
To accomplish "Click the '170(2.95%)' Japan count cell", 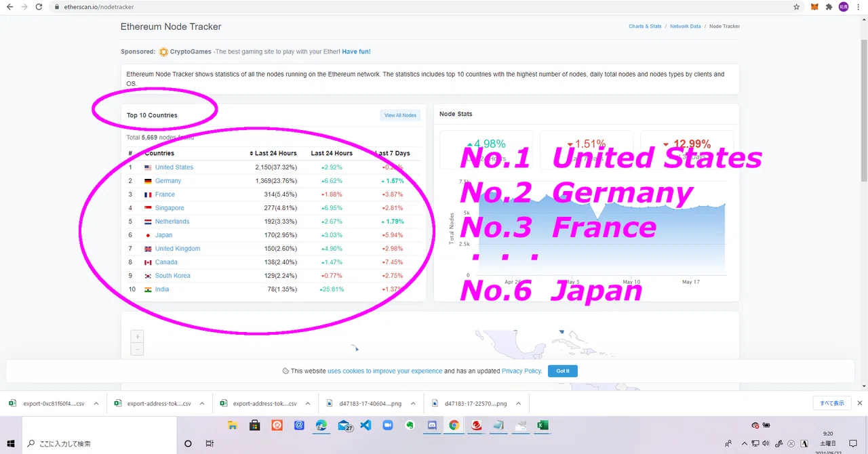I will pos(280,235).
